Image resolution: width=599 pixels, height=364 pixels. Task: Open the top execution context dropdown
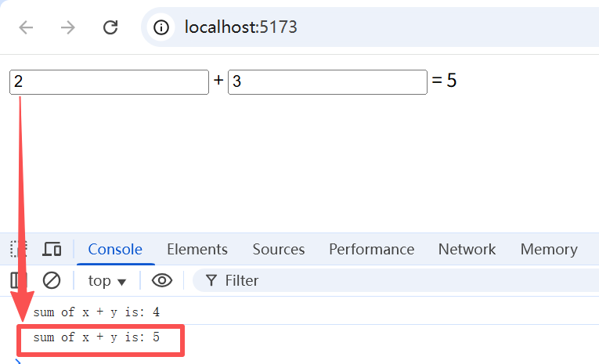107,281
